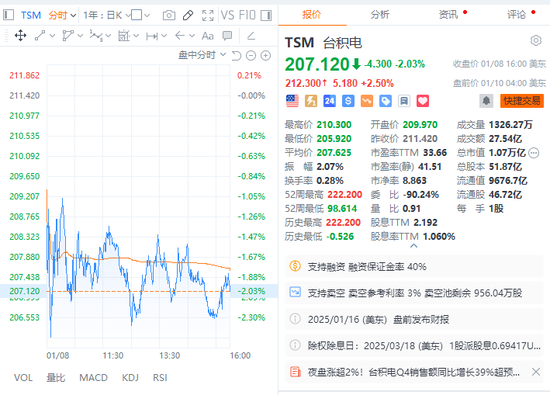Click the 快捷交易 quick trade button

click(522, 101)
